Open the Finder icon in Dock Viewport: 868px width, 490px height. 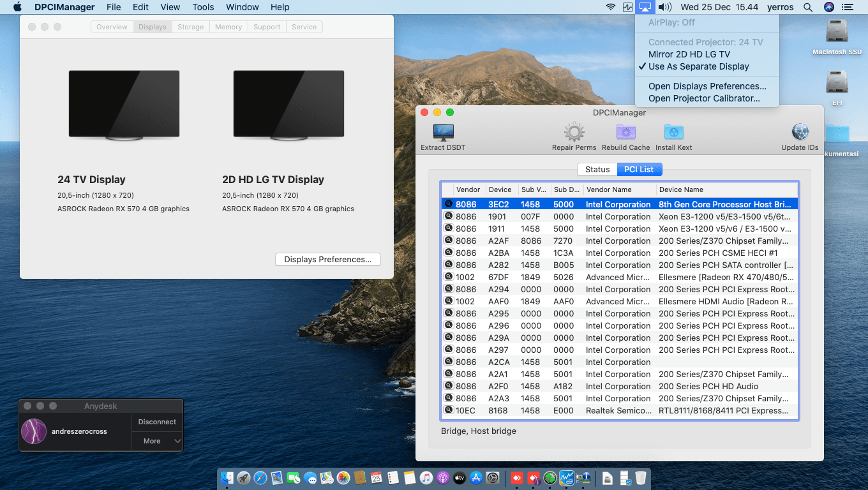point(227,478)
